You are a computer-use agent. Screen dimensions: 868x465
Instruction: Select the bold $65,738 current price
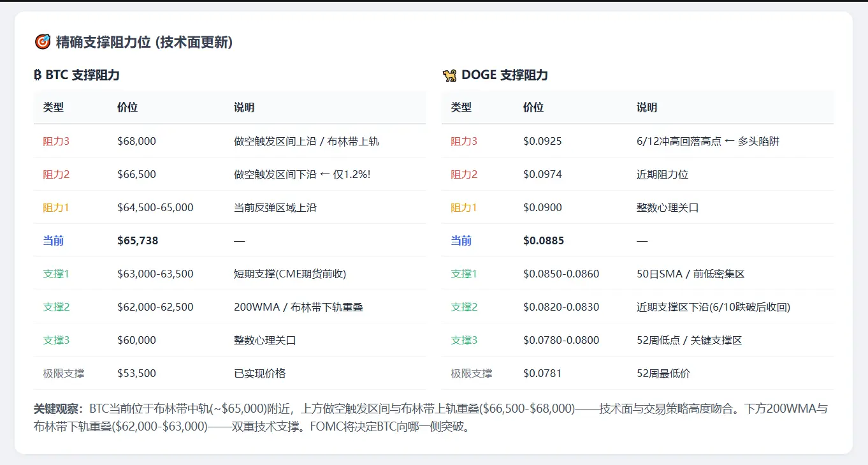[138, 240]
